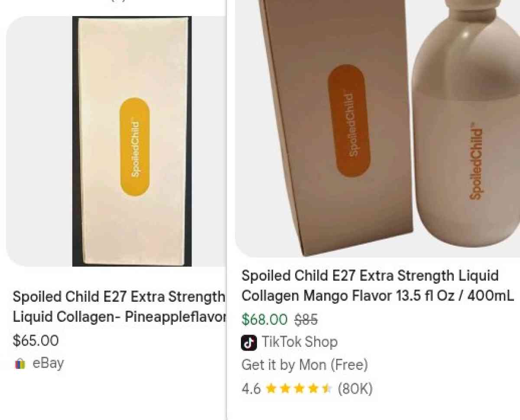
Task: Click the eBay store icon
Action: point(19,364)
